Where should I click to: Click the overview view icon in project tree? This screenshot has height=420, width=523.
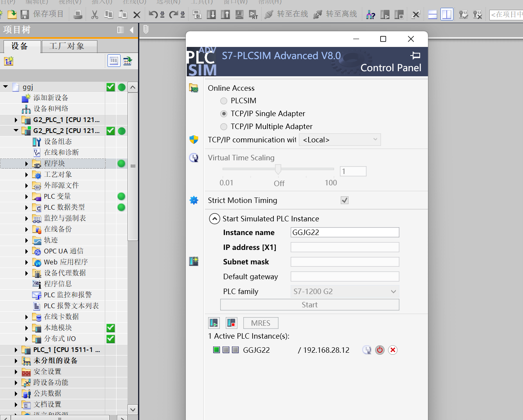pos(114,61)
